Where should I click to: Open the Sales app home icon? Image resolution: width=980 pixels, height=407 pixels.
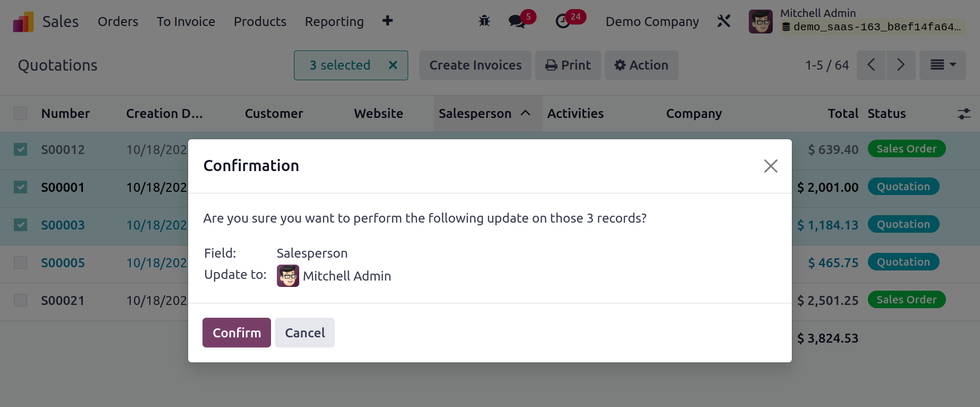pyautogui.click(x=23, y=22)
